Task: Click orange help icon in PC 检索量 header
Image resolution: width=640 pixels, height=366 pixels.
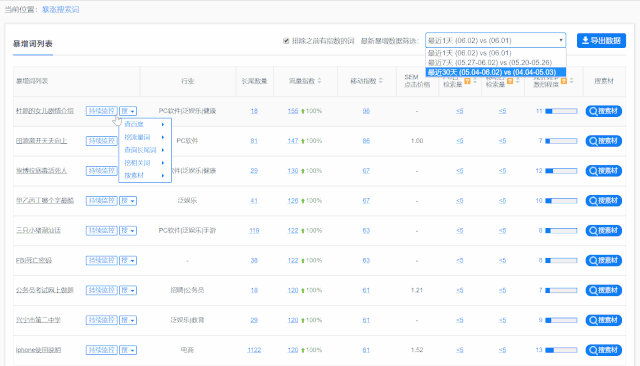Action: pos(467,81)
